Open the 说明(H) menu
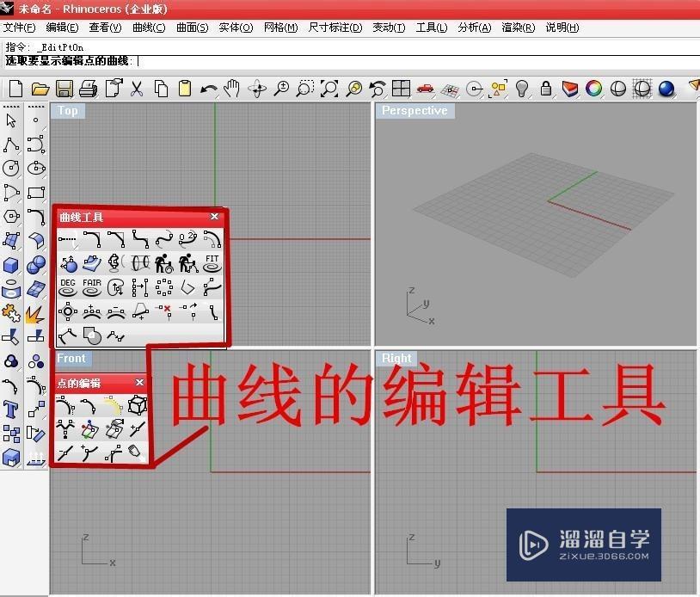 click(562, 28)
